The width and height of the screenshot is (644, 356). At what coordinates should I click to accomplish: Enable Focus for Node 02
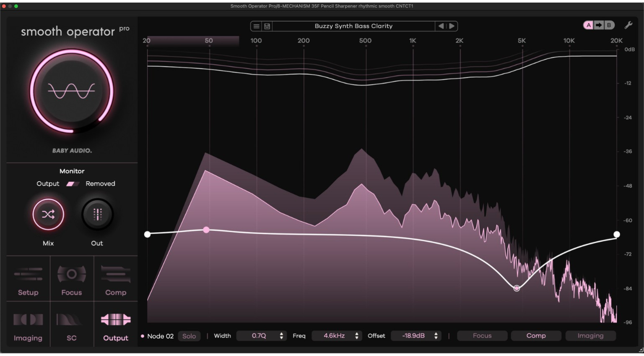point(481,335)
